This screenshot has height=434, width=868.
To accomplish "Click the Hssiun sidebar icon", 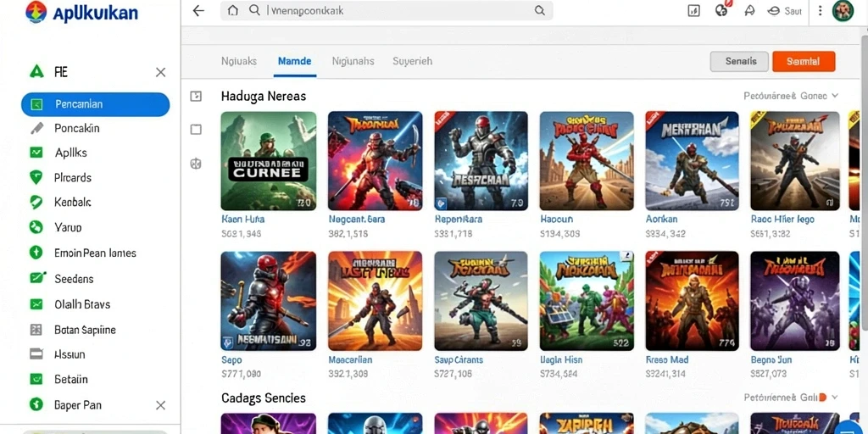I will 36,354.
